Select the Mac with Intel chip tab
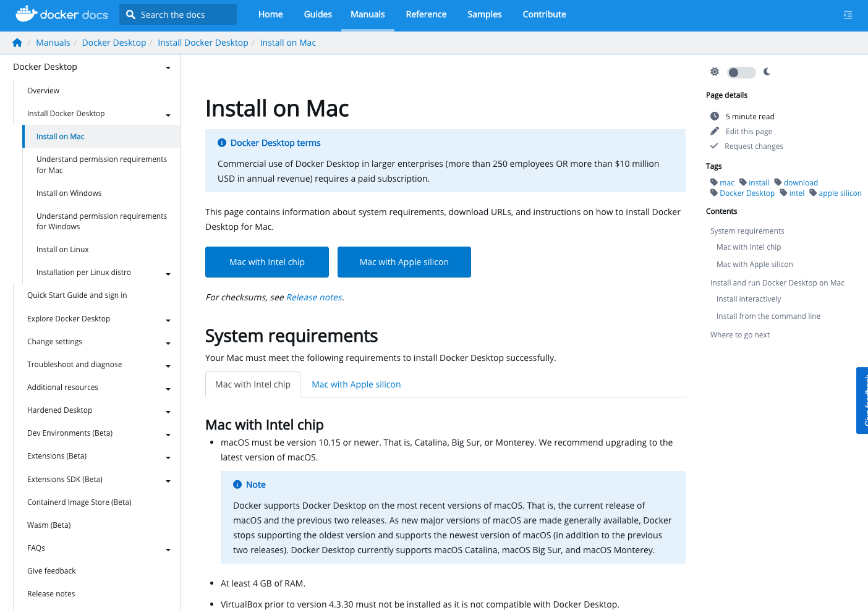868x610 pixels. (253, 384)
